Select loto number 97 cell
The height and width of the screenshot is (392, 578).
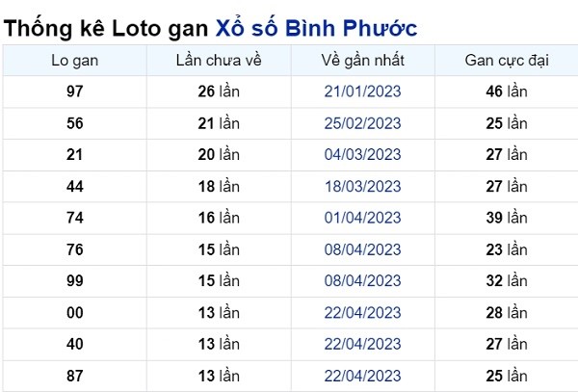click(x=75, y=91)
